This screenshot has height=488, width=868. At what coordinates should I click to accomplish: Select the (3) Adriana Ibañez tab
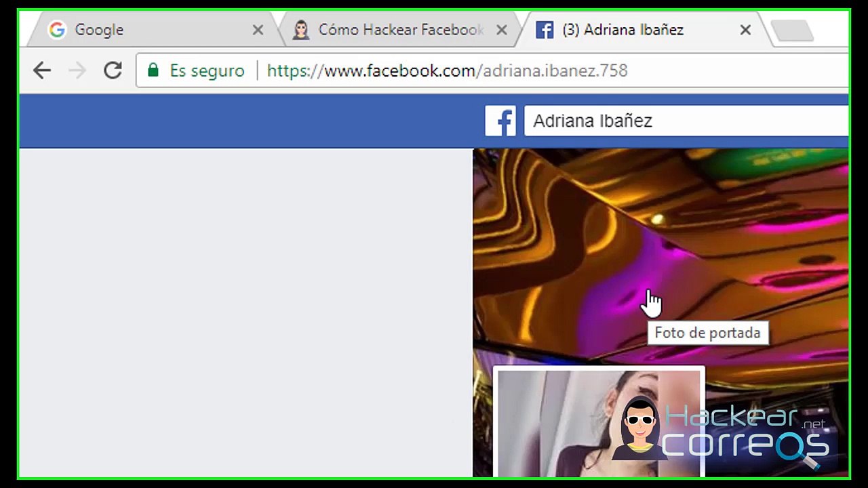pos(644,30)
